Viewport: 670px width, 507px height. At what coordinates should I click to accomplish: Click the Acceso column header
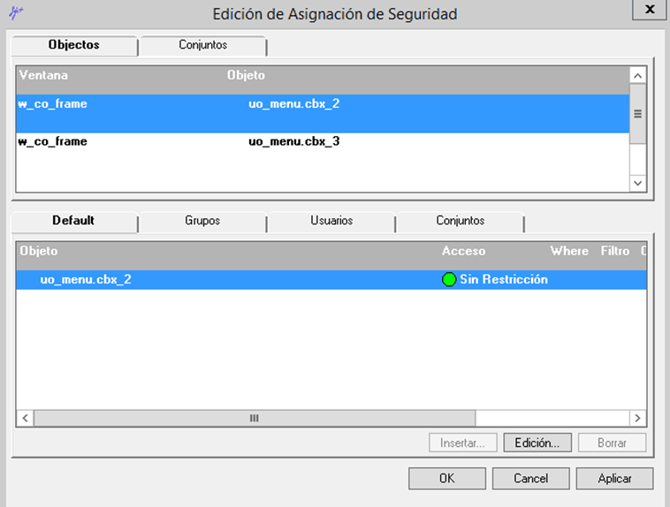464,251
